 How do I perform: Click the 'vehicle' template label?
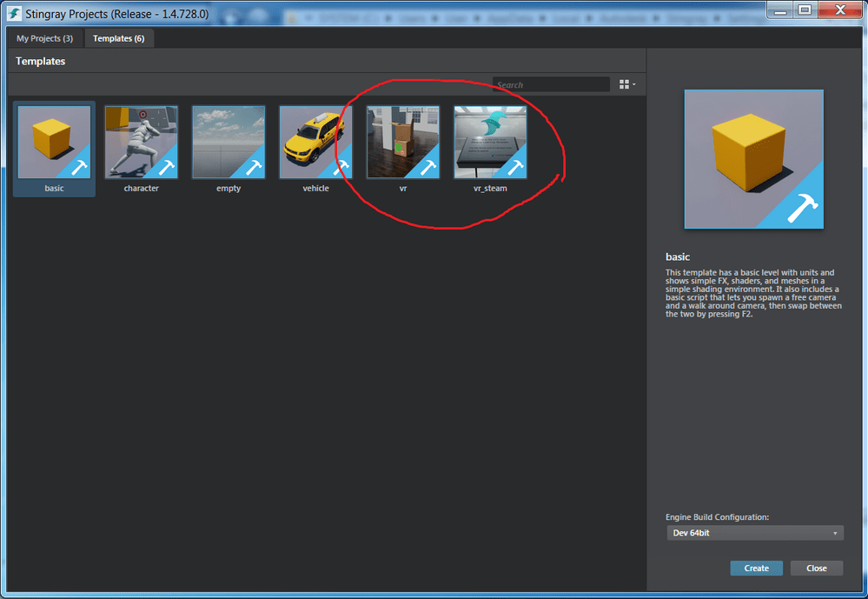tap(315, 189)
